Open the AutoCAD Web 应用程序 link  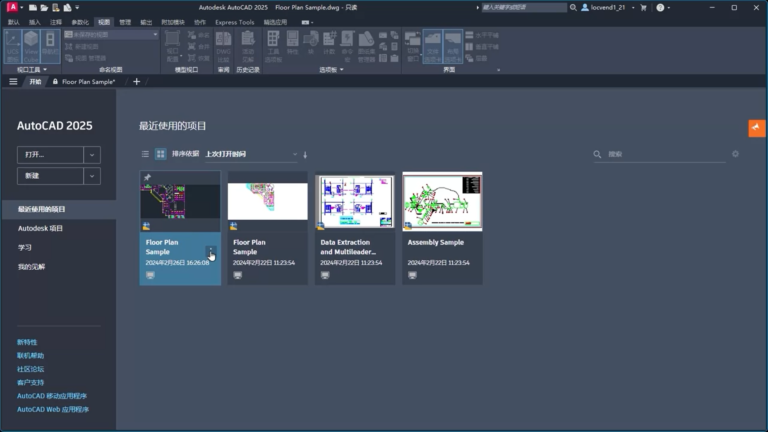[53, 409]
